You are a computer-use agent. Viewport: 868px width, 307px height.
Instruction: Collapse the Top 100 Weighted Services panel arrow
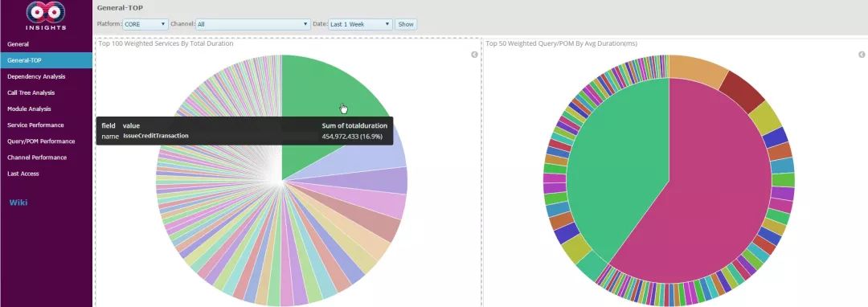tap(474, 55)
